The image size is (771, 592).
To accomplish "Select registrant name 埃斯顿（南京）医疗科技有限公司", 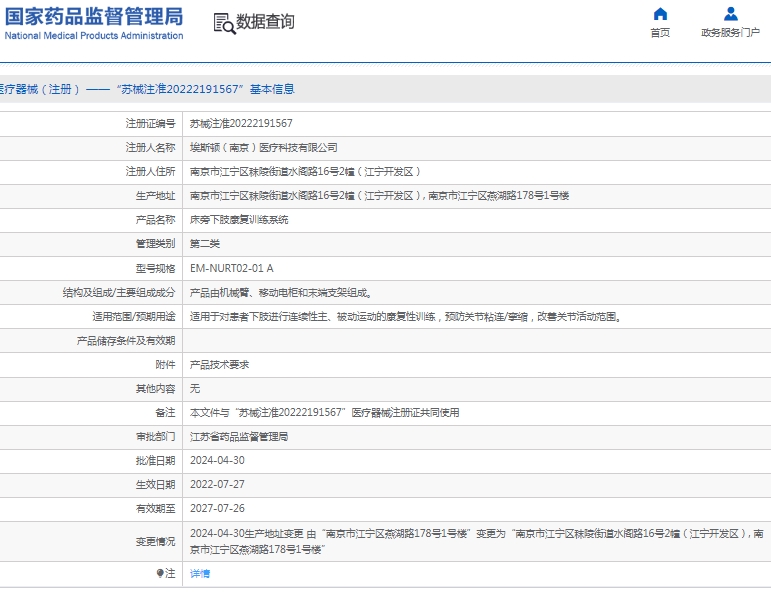I will (x=264, y=148).
